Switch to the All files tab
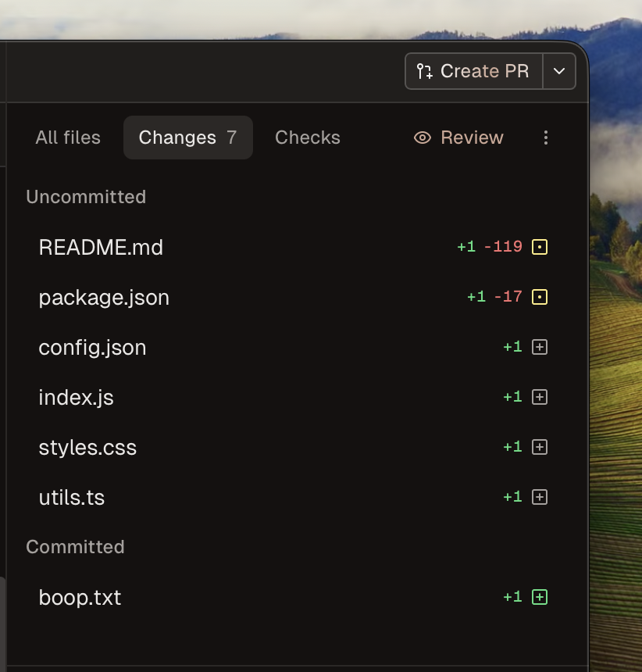Image resolution: width=642 pixels, height=672 pixels. pyautogui.click(x=68, y=138)
